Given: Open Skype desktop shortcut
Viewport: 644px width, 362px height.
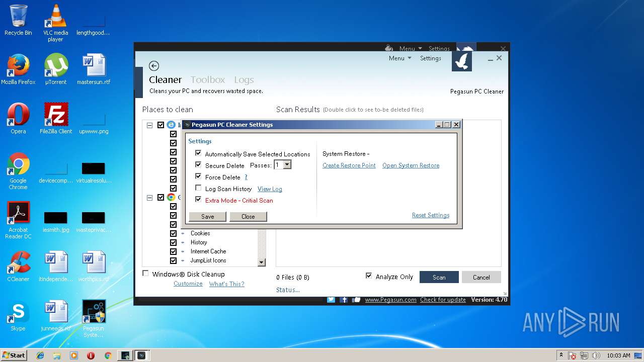Looking at the screenshot, I should tap(18, 316).
